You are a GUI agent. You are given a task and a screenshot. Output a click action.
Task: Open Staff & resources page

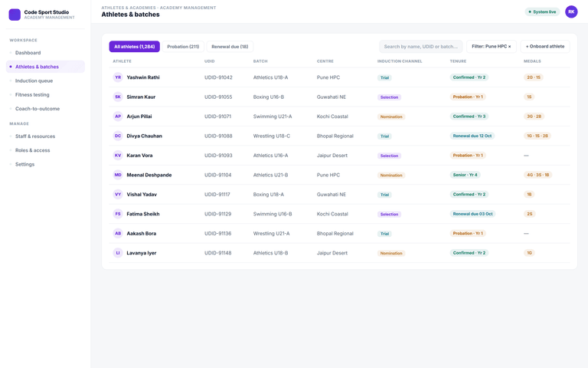(x=45, y=136)
